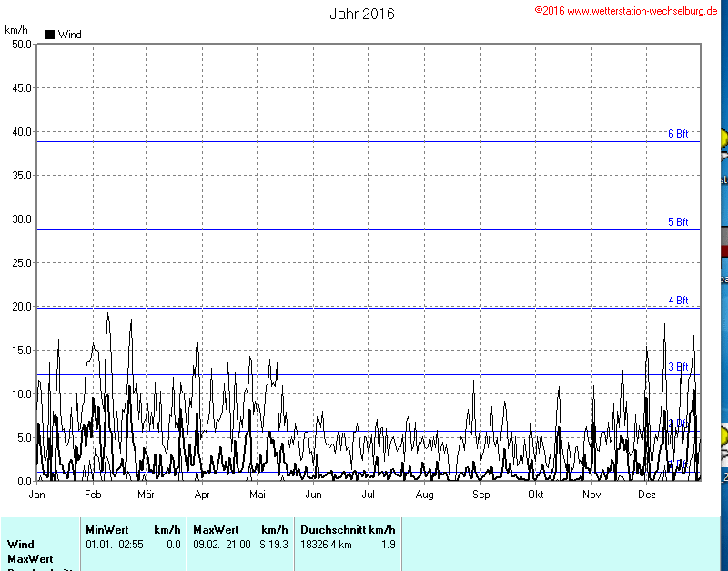The height and width of the screenshot is (571, 728).
Task: Click the average wind value "1.9"
Action: click(x=389, y=545)
